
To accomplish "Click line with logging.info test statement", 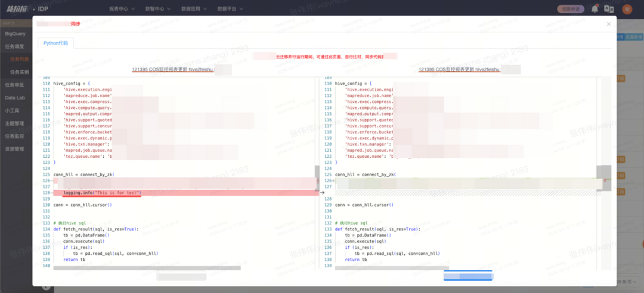I will click(x=102, y=193).
